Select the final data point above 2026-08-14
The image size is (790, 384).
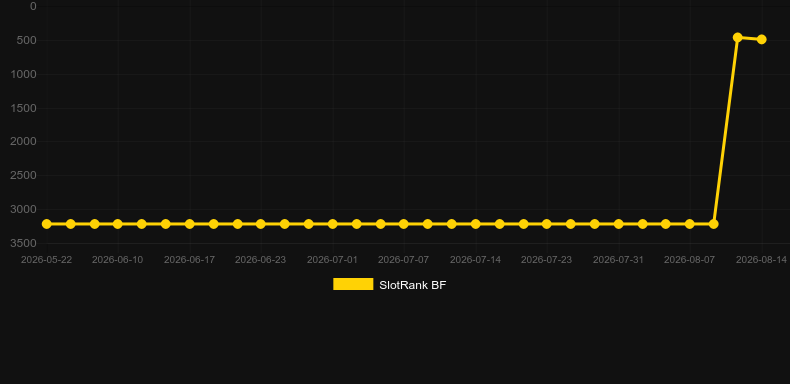[761, 39]
